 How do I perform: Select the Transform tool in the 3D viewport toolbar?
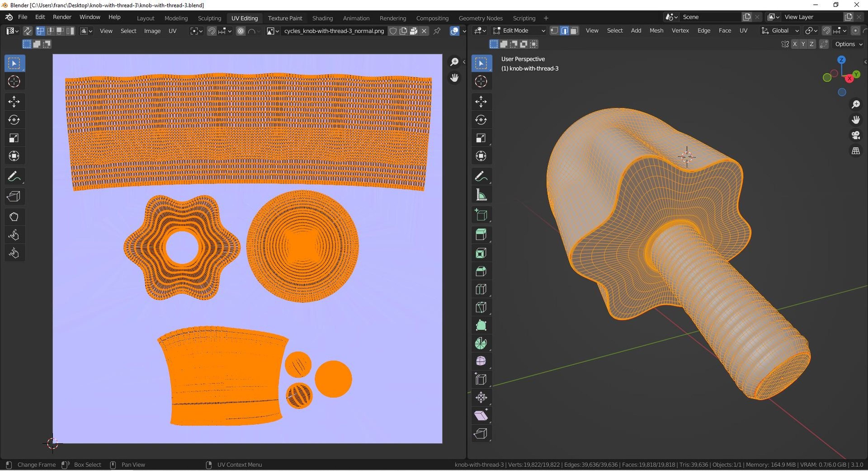481,156
